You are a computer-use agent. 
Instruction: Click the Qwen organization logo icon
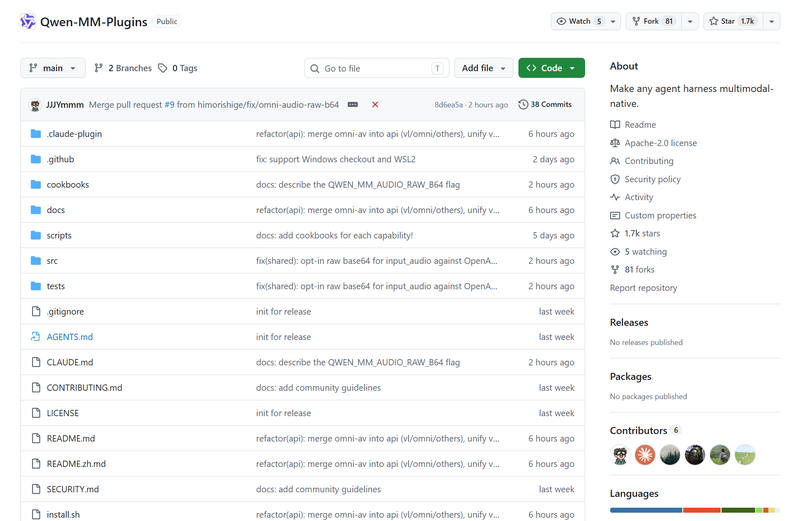pyautogui.click(x=28, y=21)
